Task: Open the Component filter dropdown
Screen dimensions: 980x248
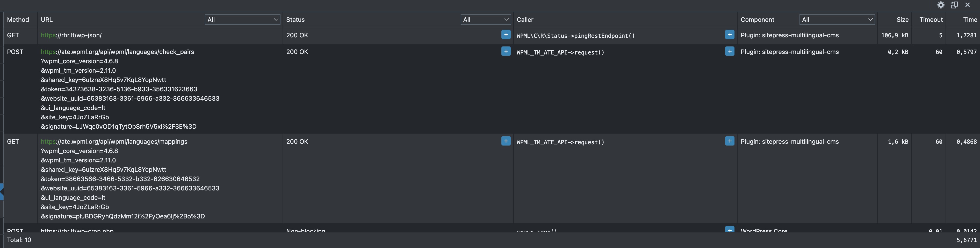Action: 837,19
